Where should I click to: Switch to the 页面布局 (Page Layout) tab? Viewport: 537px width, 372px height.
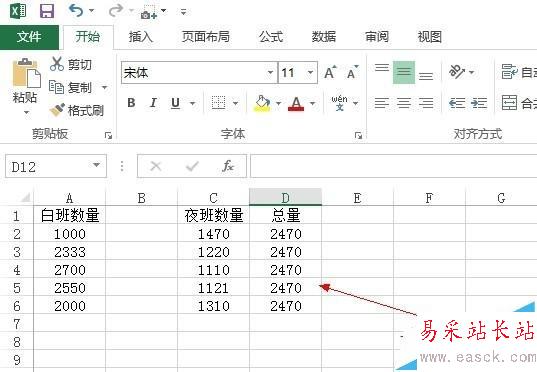[205, 37]
